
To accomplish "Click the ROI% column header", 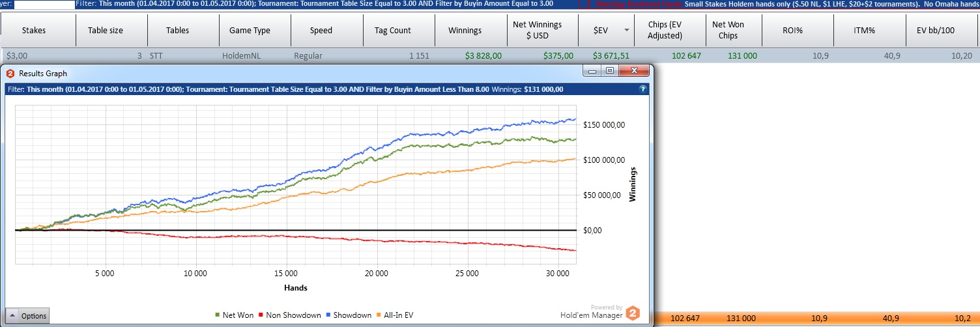I will pyautogui.click(x=792, y=31).
